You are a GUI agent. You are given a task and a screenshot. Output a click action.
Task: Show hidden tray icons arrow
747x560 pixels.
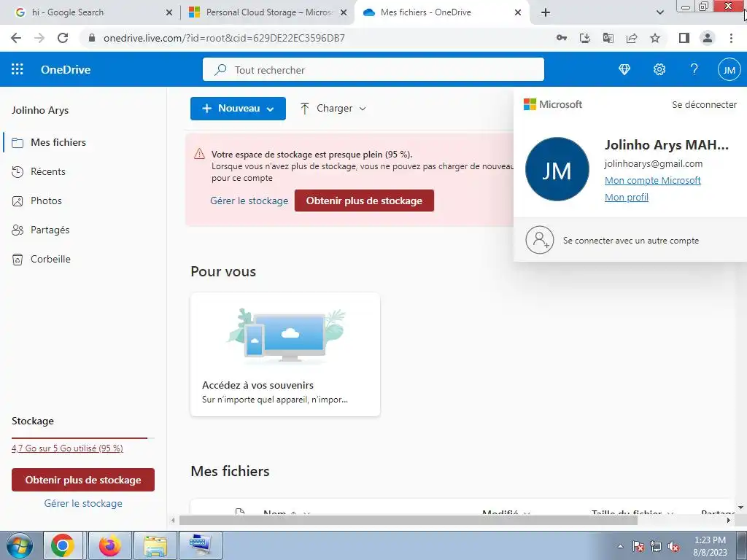(x=620, y=547)
